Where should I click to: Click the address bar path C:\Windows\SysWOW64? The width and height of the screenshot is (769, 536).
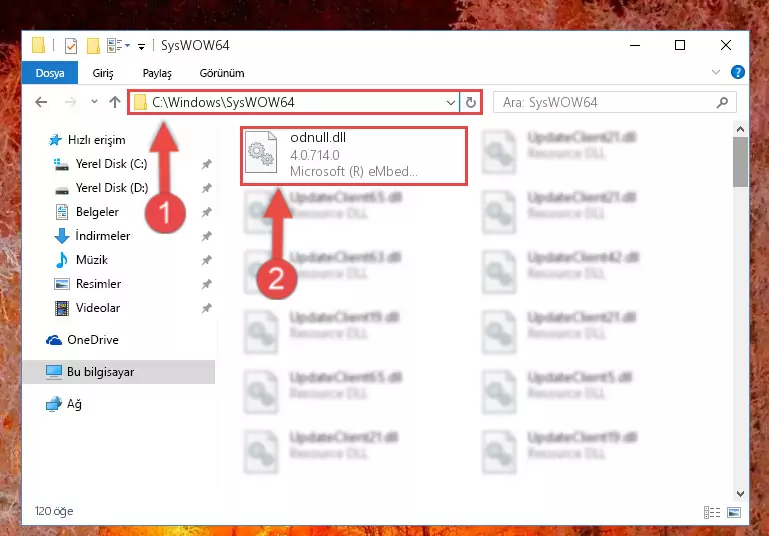point(223,102)
